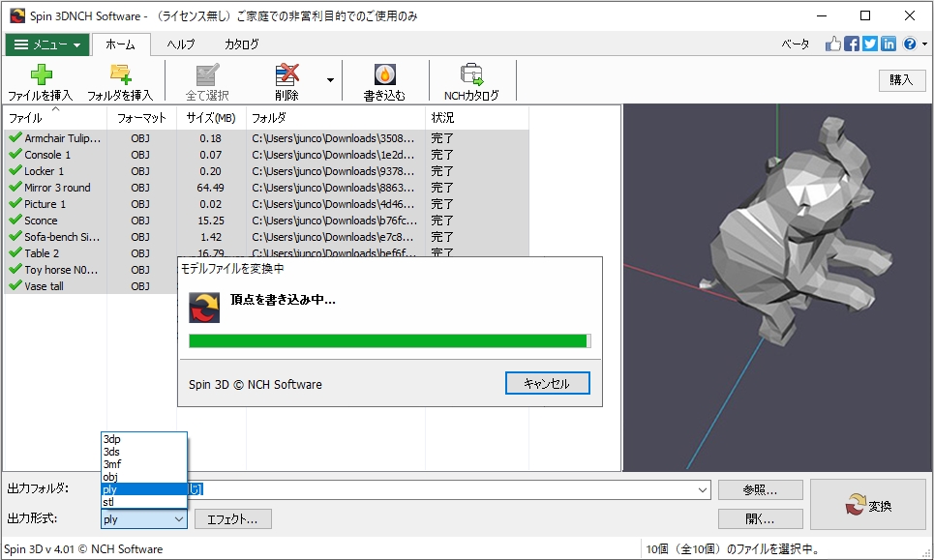The height and width of the screenshot is (560, 934).
Task: Click the blue help question-mark icon
Action: pos(910,44)
